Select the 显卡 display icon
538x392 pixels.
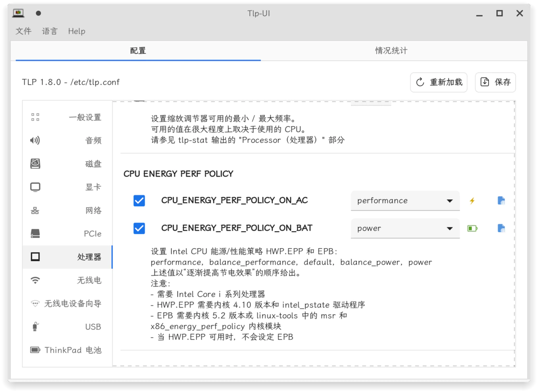pyautogui.click(x=35, y=187)
